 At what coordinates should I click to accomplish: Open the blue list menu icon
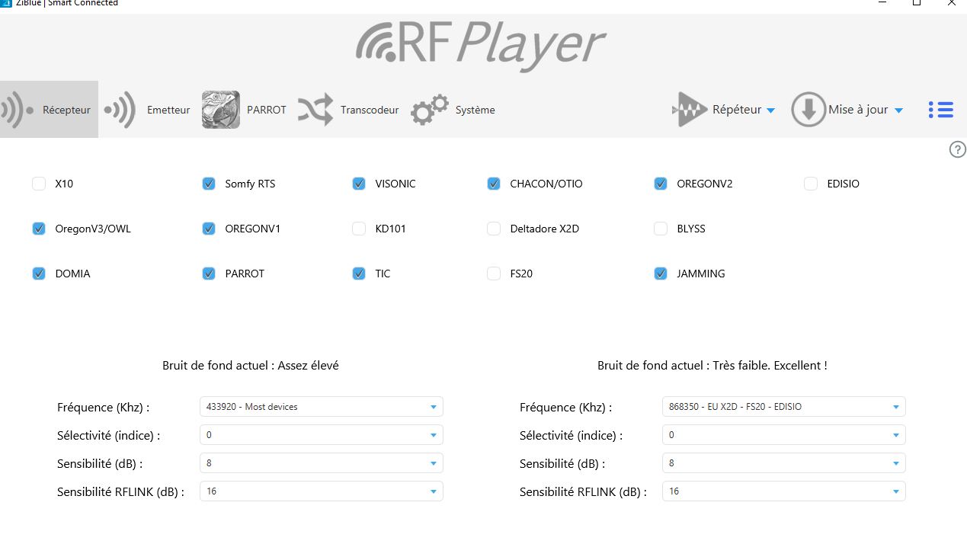[x=941, y=110]
